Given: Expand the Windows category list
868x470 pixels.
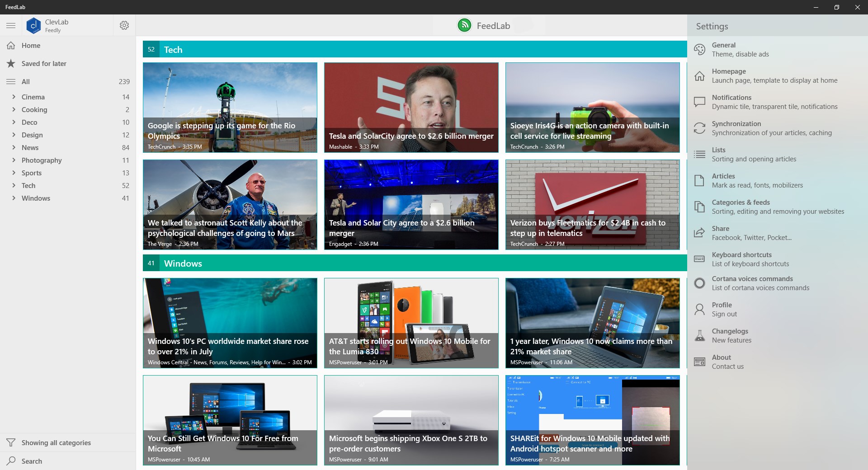Looking at the screenshot, I should [x=13, y=198].
